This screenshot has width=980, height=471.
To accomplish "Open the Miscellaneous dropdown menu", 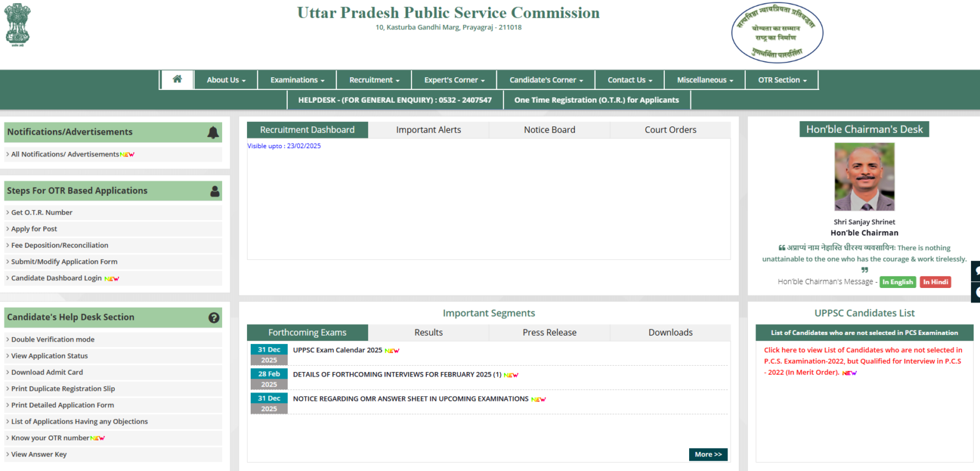I will [x=705, y=80].
